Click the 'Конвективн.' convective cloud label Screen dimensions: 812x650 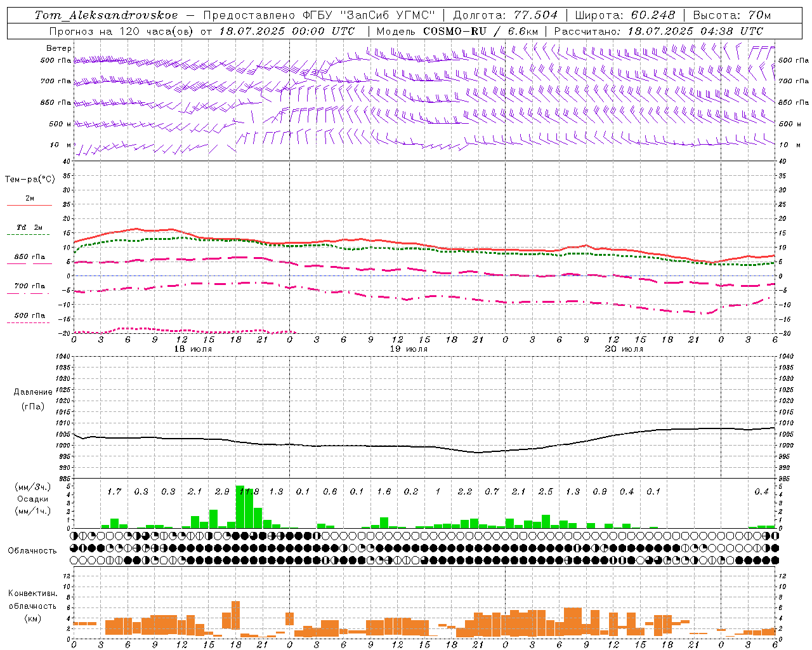point(32,594)
